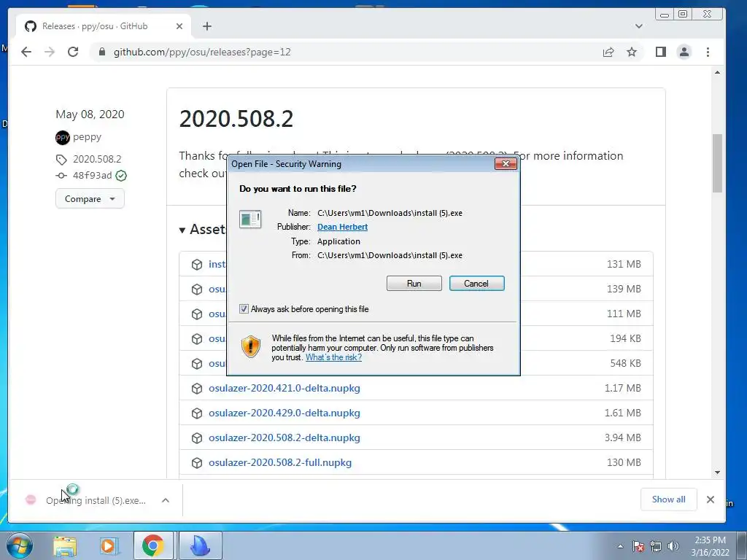Open Chrome three-dot menu

click(708, 52)
